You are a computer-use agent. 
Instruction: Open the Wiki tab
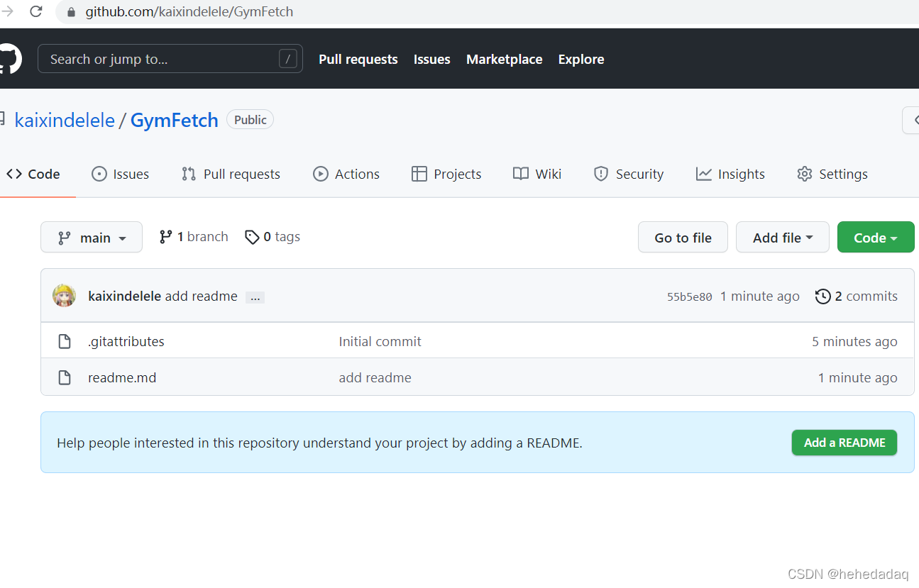pos(537,174)
